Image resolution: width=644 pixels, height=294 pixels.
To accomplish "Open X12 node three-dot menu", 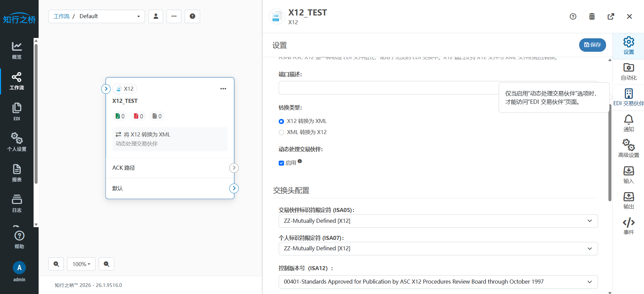I will pyautogui.click(x=223, y=89).
